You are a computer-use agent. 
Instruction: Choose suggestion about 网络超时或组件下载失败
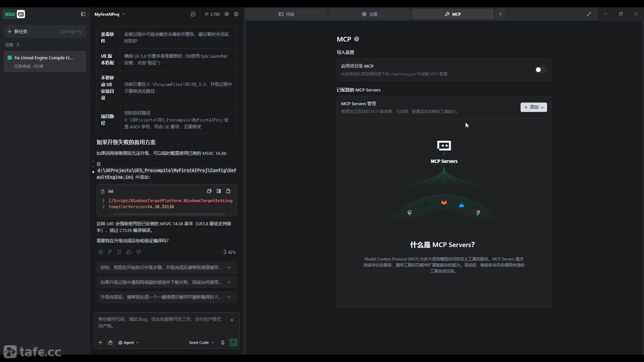166,282
